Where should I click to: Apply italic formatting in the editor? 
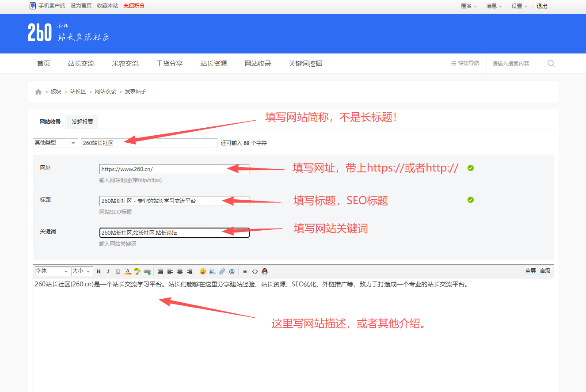coord(108,271)
